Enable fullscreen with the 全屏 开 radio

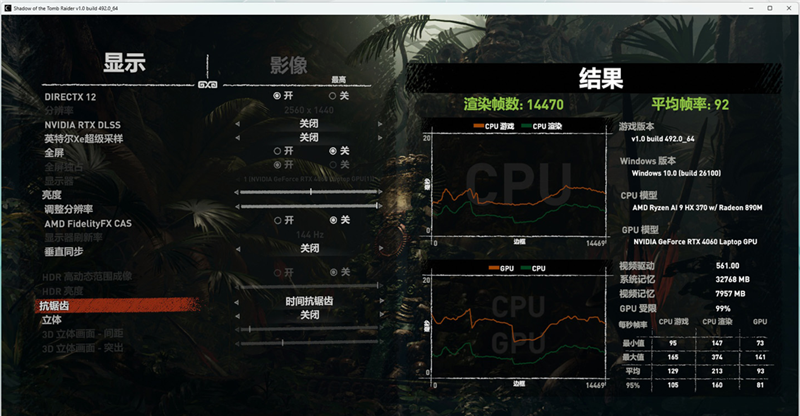click(277, 151)
